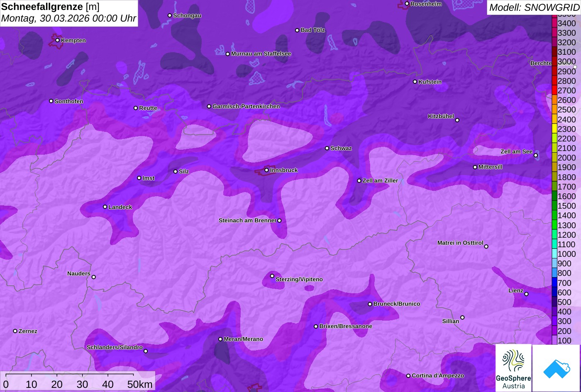
Task: Pick the Kitzbühel marker dot
Action: click(457, 120)
